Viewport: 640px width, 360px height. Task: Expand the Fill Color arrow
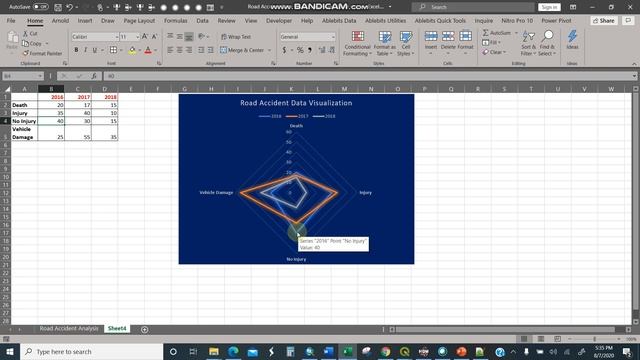tap(140, 50)
